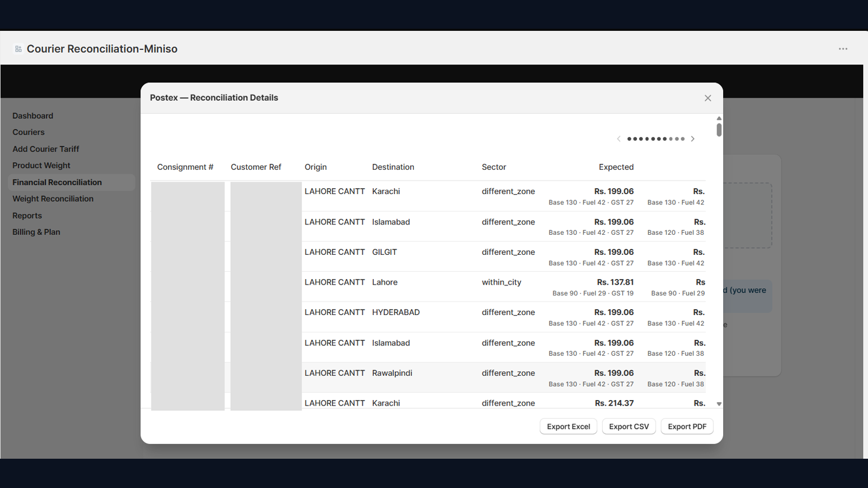Viewport: 868px width, 488px height.
Task: Select the Lahore destination cell
Action: [x=385, y=282]
